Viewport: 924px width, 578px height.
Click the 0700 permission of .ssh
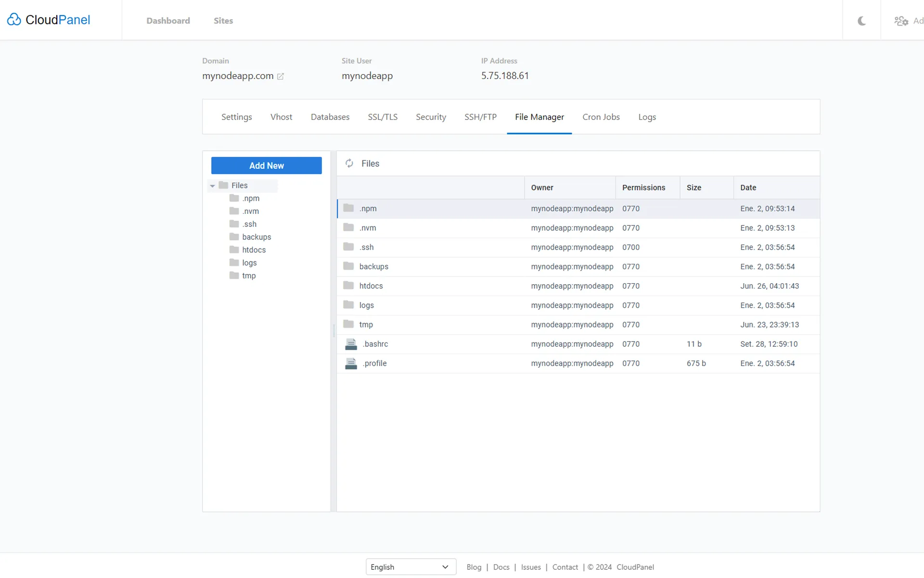point(631,247)
